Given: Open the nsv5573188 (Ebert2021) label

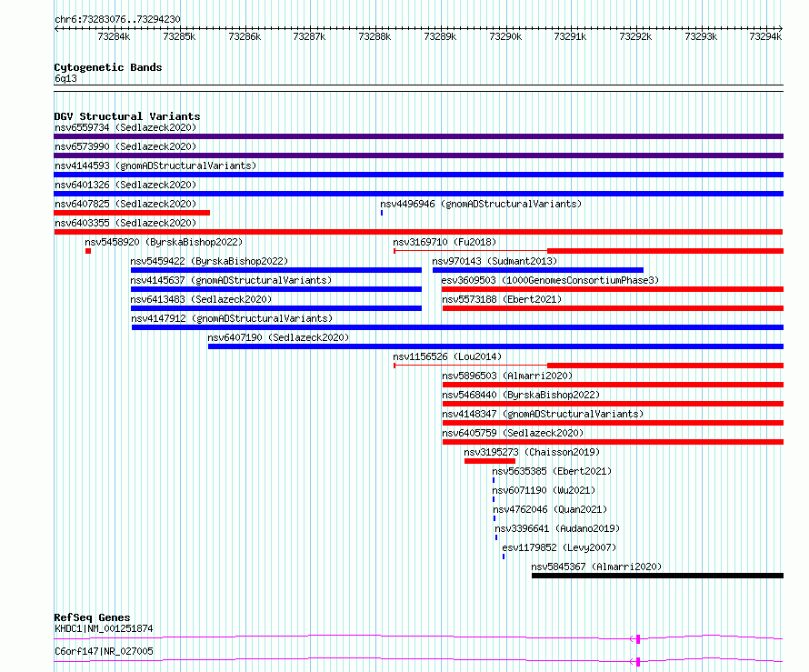Looking at the screenshot, I should click(x=502, y=299).
